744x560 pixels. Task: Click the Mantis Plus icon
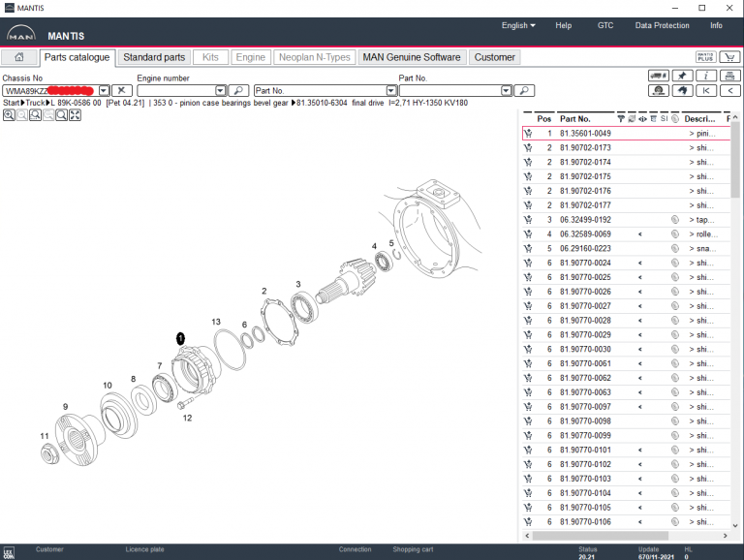(706, 57)
